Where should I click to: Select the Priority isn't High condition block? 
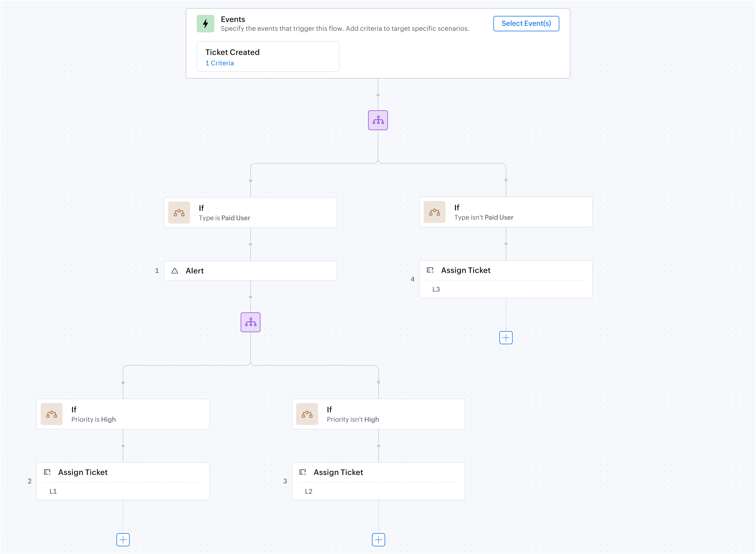pyautogui.click(x=378, y=414)
